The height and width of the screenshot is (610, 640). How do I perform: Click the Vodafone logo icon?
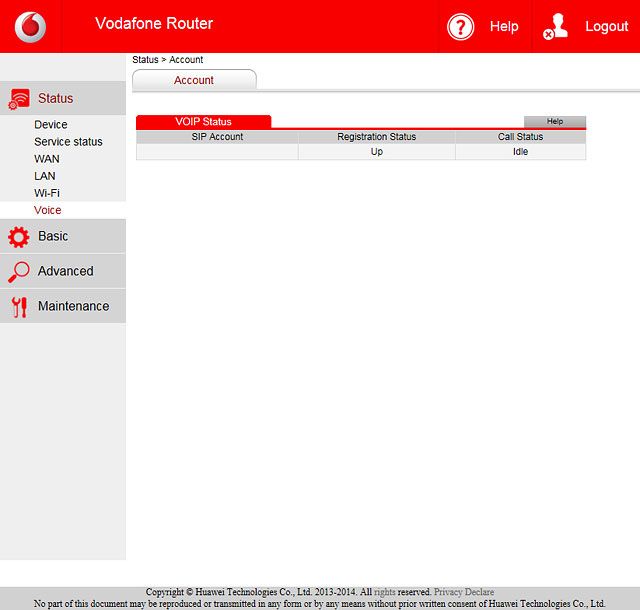30,27
